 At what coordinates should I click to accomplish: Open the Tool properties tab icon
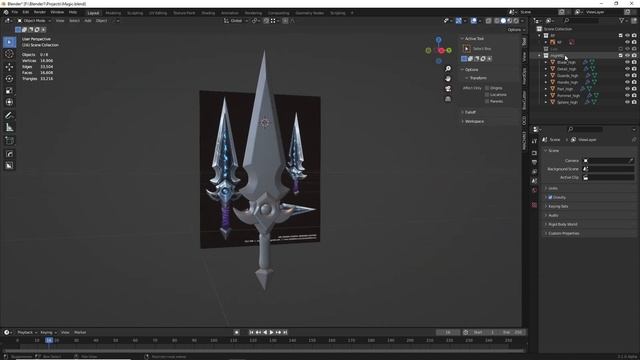point(534,141)
